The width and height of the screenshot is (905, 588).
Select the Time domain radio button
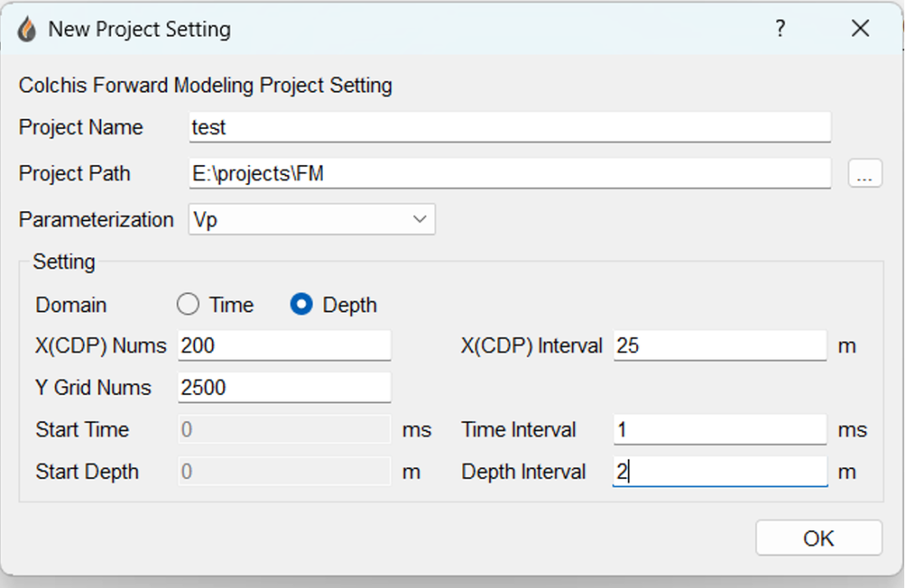click(x=189, y=305)
